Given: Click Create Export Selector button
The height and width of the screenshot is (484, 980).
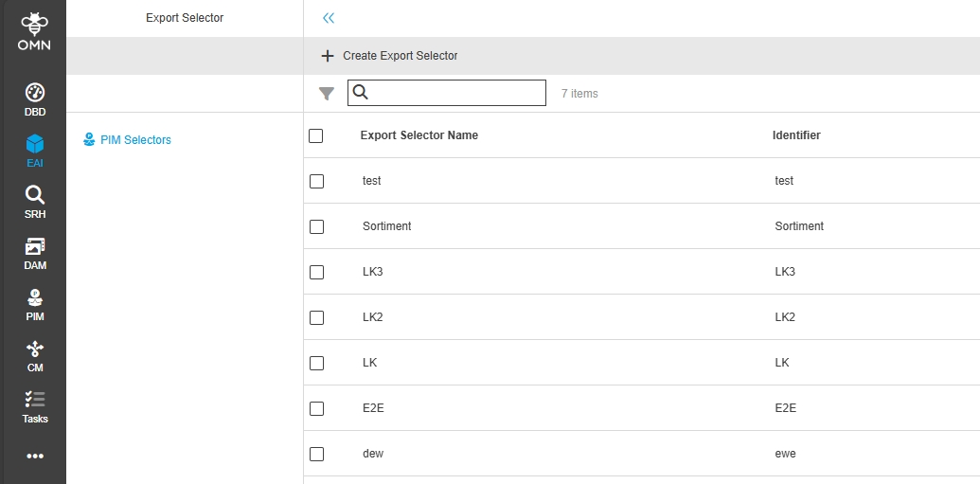Looking at the screenshot, I should (389, 56).
